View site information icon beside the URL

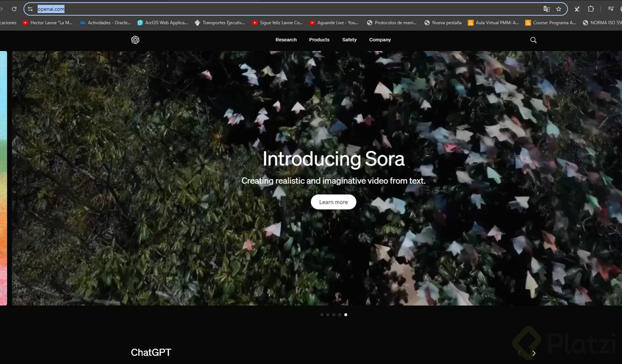click(x=30, y=9)
